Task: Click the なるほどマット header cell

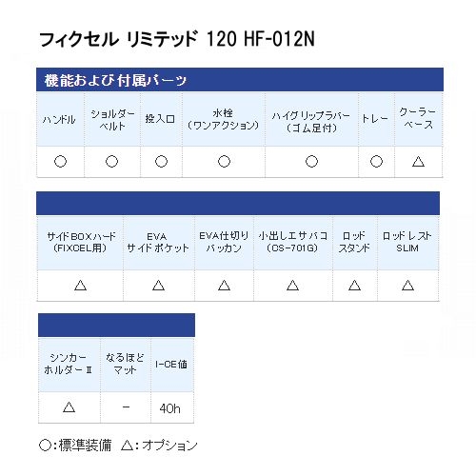Action: click(126, 365)
